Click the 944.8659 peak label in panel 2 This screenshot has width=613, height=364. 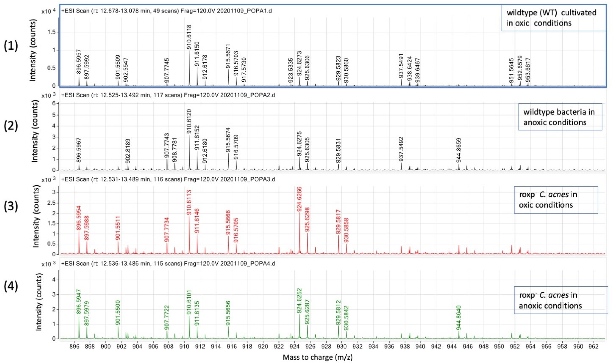point(459,150)
